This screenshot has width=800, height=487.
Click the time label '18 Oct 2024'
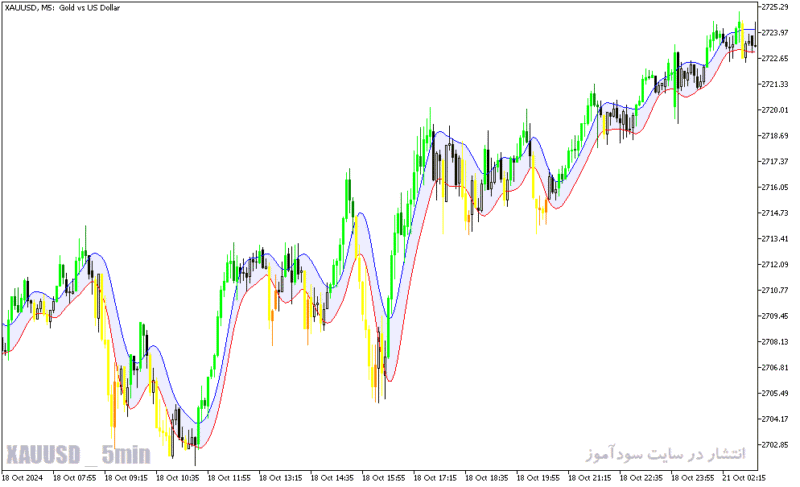coord(22,478)
